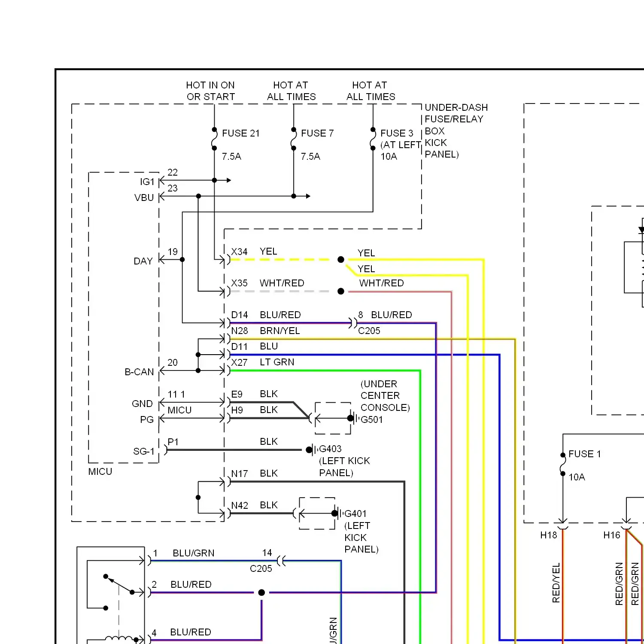Image resolution: width=644 pixels, height=644 pixels.
Task: Click the BLU/GRN wire label
Action: pos(194,553)
